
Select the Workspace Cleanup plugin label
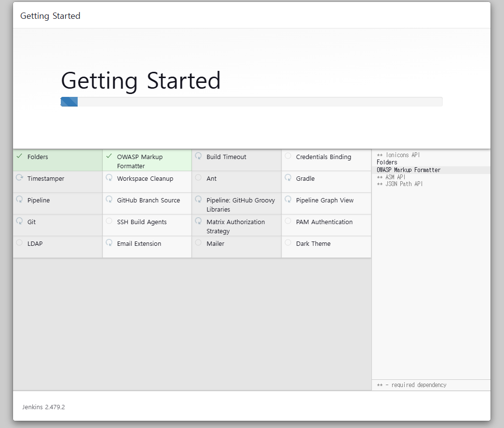coord(145,179)
